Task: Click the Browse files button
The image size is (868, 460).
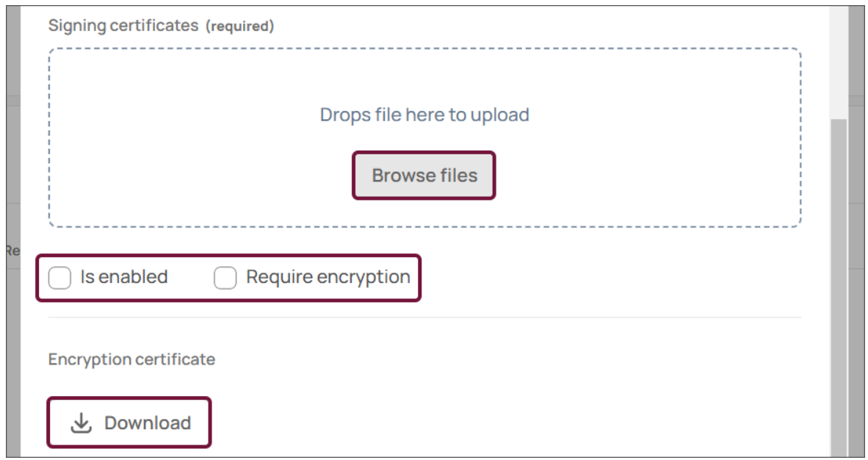Action: [x=424, y=176]
